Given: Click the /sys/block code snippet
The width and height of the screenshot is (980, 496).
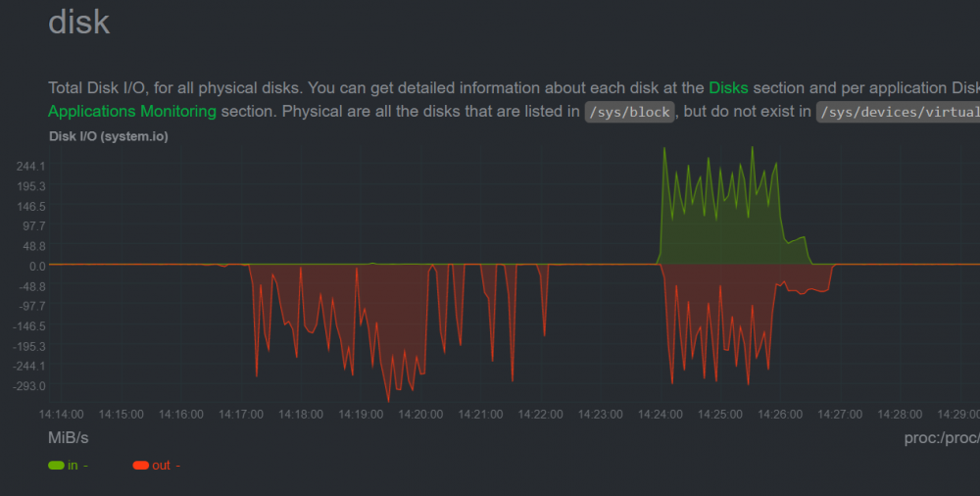Looking at the screenshot, I should 629,112.
